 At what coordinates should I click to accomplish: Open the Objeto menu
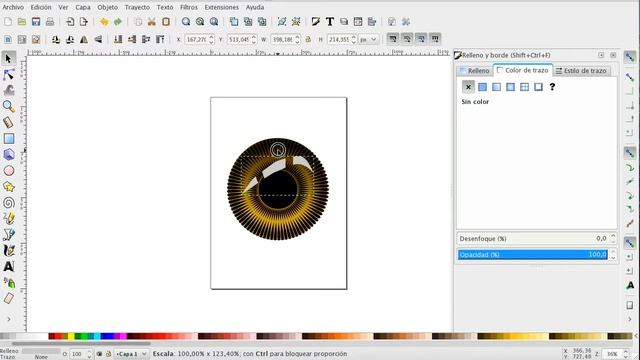pyautogui.click(x=107, y=7)
